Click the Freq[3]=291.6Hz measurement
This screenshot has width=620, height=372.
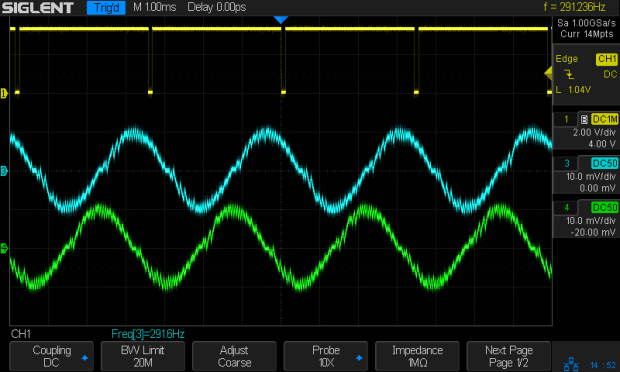pos(148,334)
